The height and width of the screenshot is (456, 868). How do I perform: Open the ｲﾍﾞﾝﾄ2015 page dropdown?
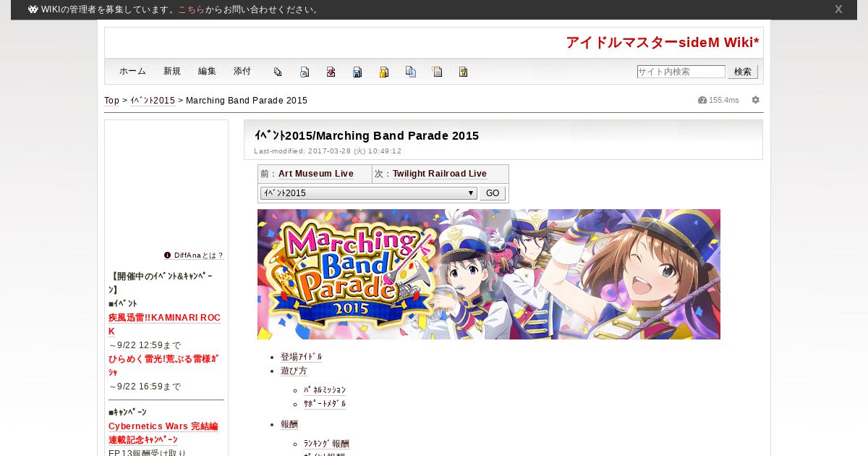(x=368, y=193)
